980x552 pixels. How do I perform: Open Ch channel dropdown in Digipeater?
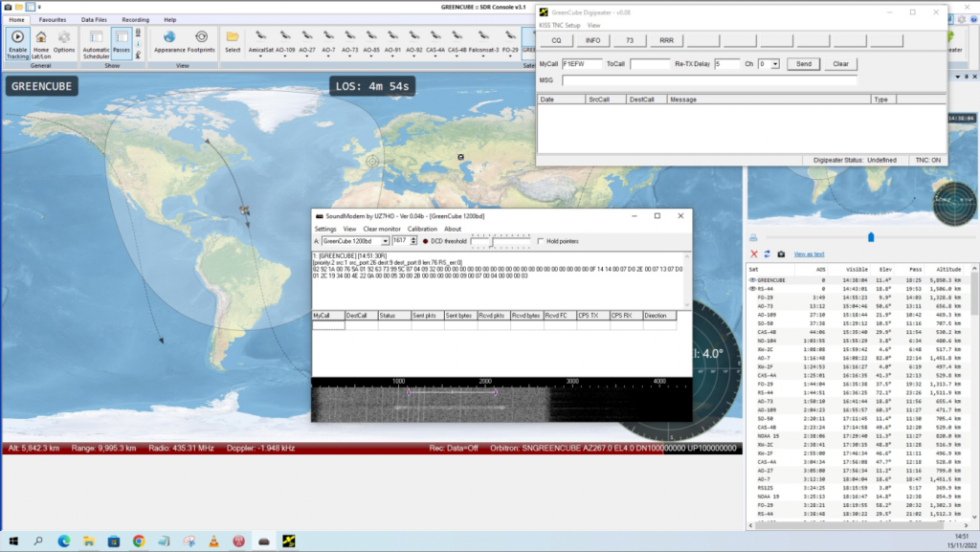(x=775, y=64)
